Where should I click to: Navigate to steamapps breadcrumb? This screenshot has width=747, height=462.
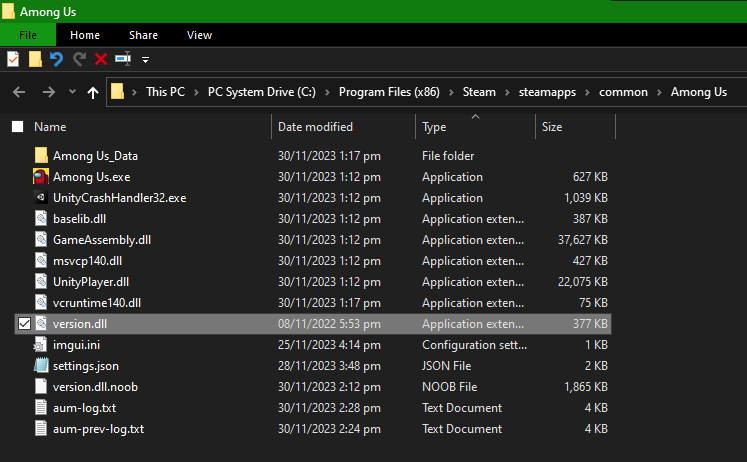[547, 92]
